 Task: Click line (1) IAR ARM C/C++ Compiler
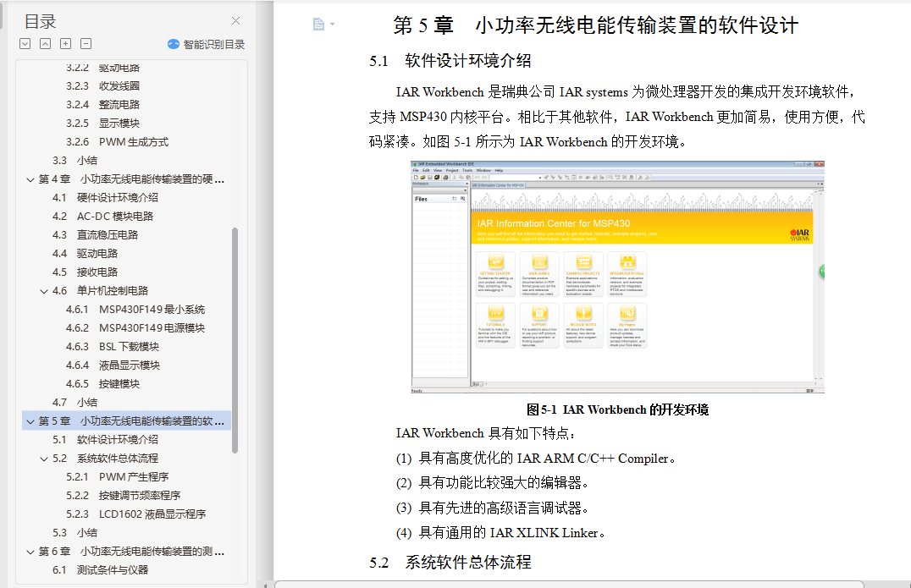click(536, 459)
